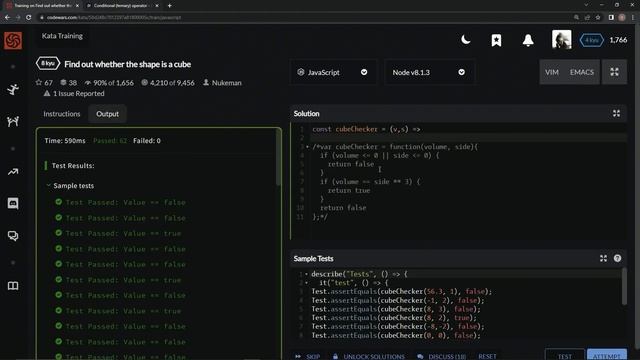This screenshot has width=640, height=360.
Task: Click UNLOCK SOLUTIONS
Action: (x=369, y=356)
